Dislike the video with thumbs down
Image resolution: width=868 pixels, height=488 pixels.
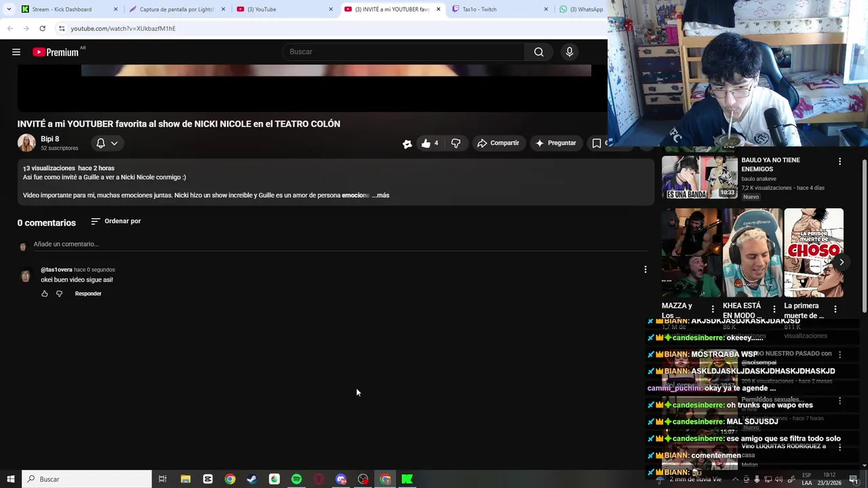456,143
